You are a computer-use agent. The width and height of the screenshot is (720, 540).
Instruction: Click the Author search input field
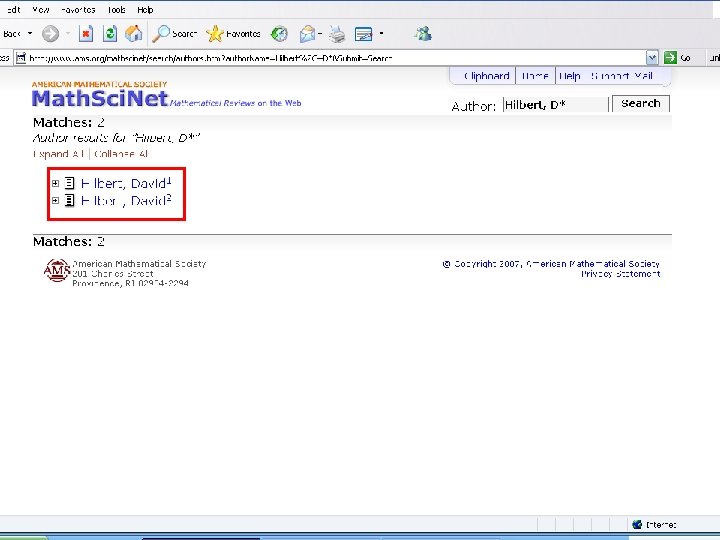pyautogui.click(x=555, y=105)
